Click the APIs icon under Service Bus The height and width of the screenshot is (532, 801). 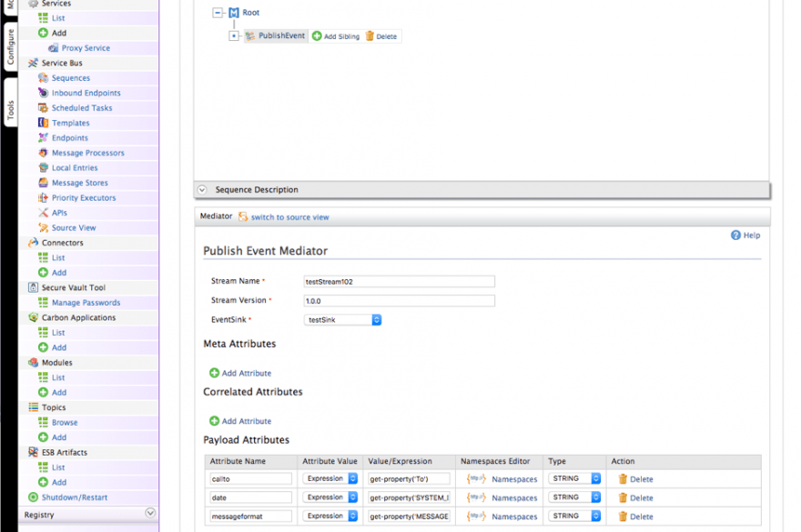click(x=45, y=212)
